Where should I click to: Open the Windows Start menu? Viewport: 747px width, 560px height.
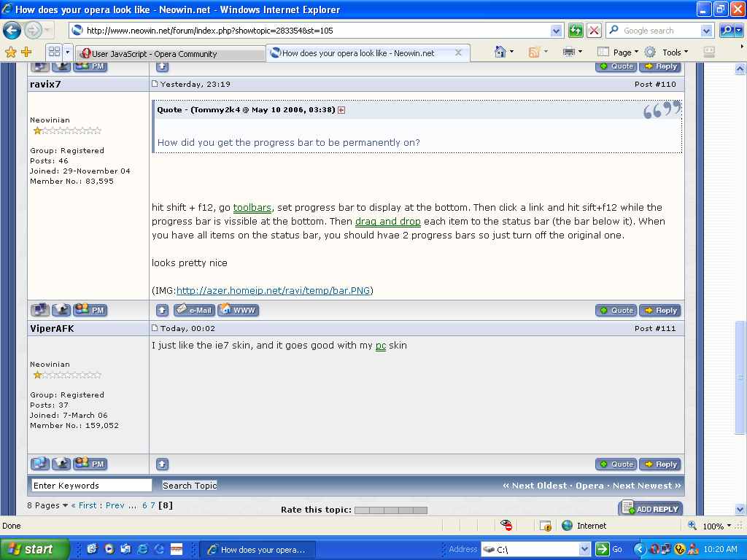point(35,549)
